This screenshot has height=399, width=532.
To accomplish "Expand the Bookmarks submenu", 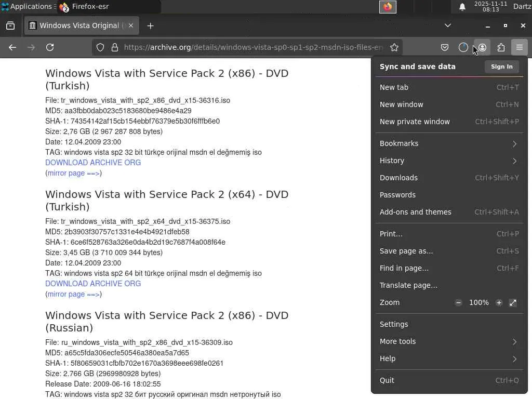I will (449, 143).
